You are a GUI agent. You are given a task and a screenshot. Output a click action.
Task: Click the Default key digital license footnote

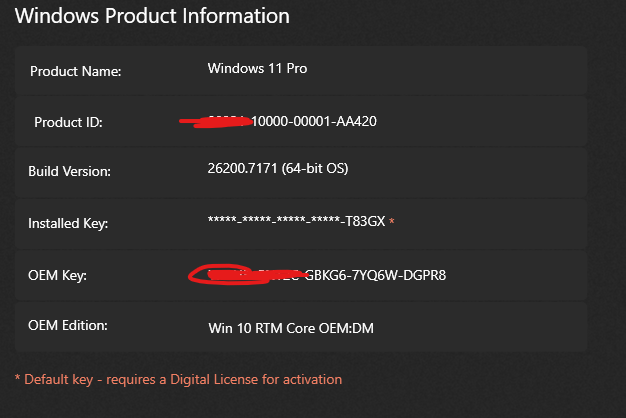click(178, 379)
